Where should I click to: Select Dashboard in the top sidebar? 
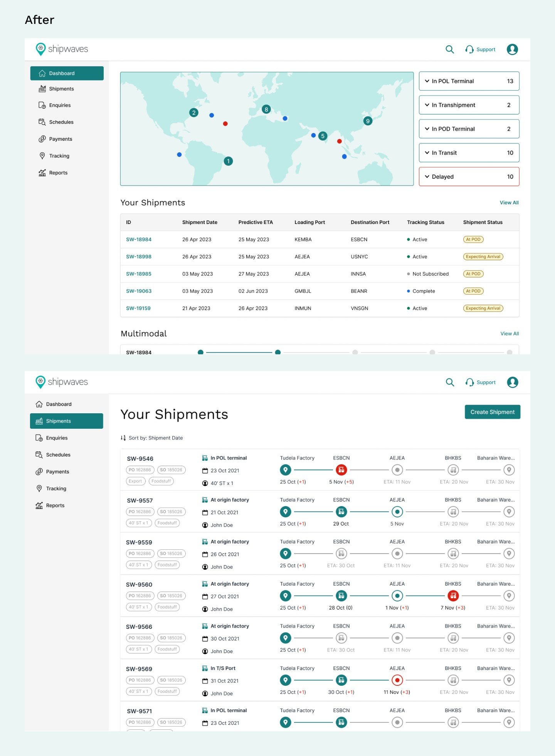click(67, 73)
